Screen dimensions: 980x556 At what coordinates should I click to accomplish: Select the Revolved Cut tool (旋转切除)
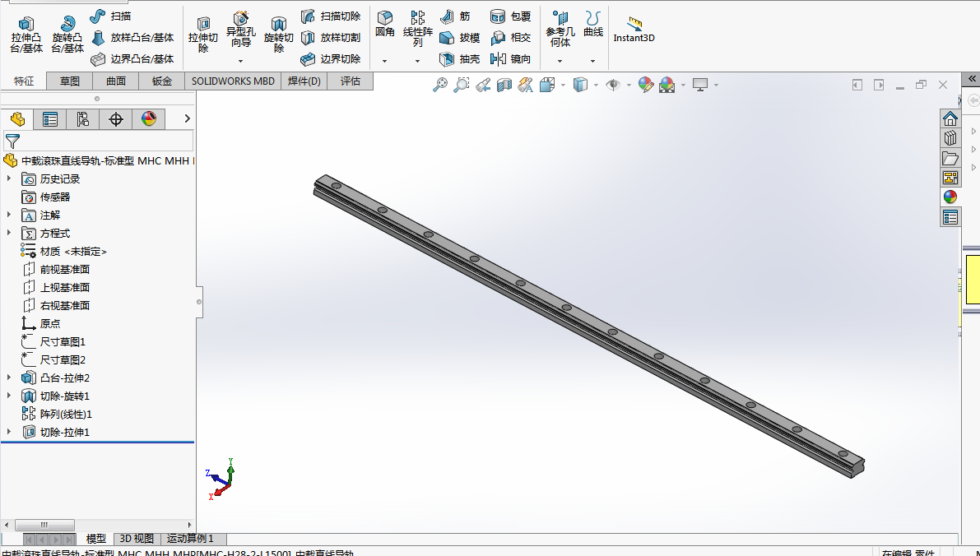tap(279, 35)
